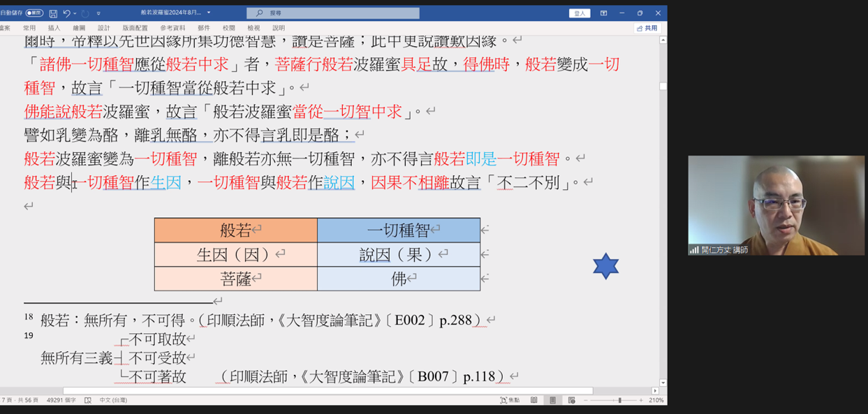Click the 中文 (台灣) language indicator
Screen dimensions: 868x414
115,400
